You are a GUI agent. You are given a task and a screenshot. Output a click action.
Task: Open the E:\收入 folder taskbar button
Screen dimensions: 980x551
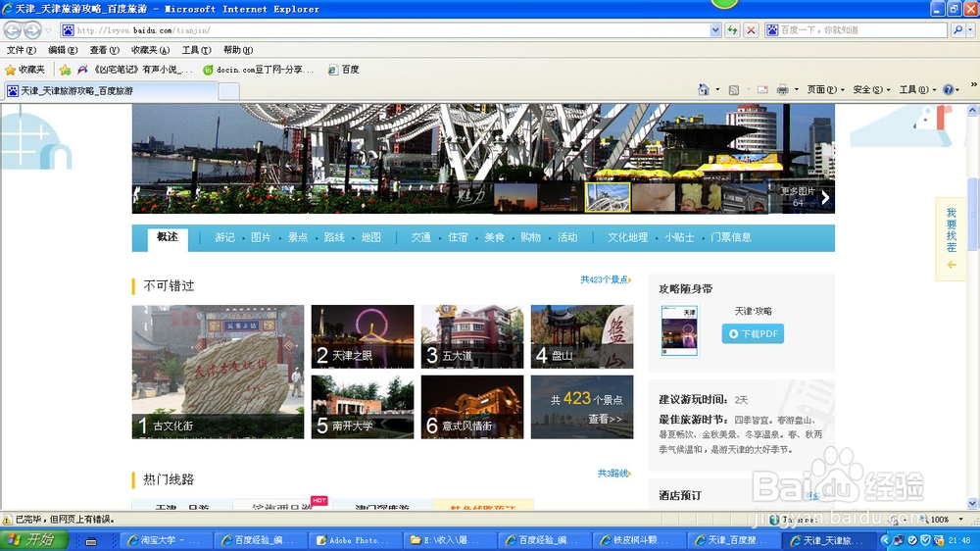(448, 540)
